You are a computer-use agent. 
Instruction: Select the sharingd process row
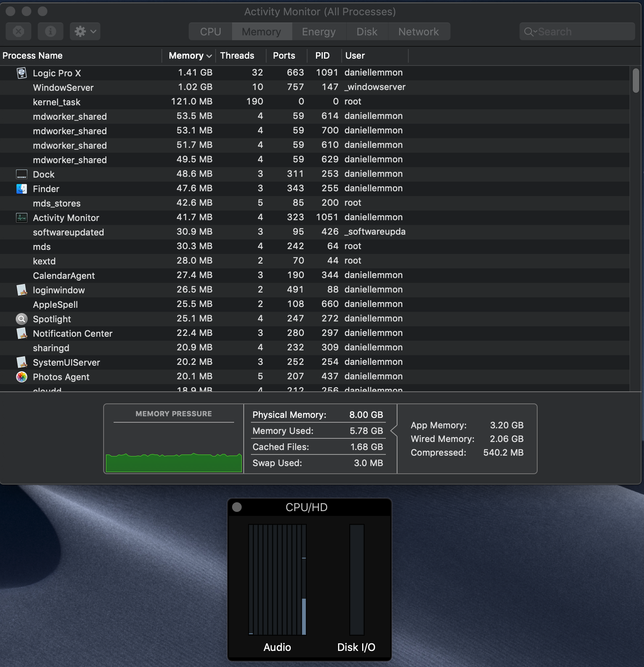315,348
